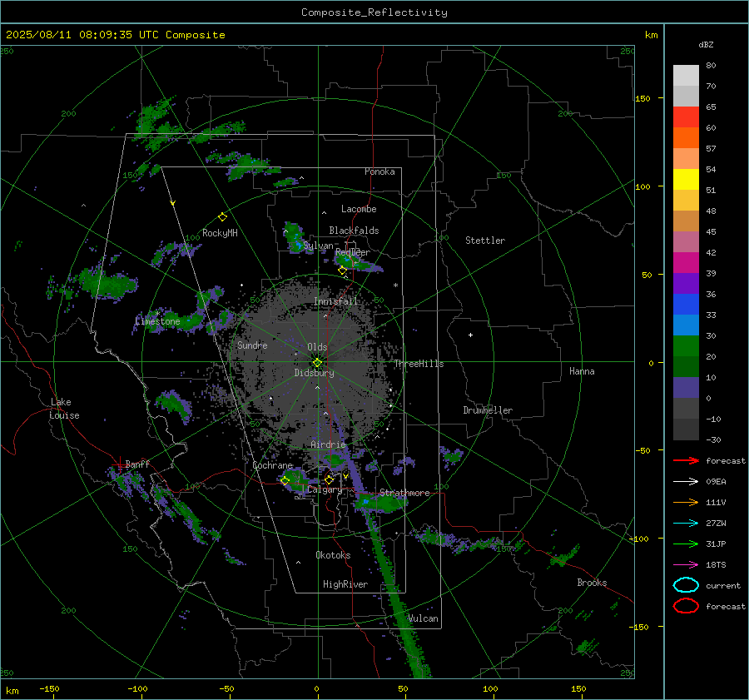Click the yellow diamond at the radar center
The image size is (749, 700).
click(x=317, y=363)
